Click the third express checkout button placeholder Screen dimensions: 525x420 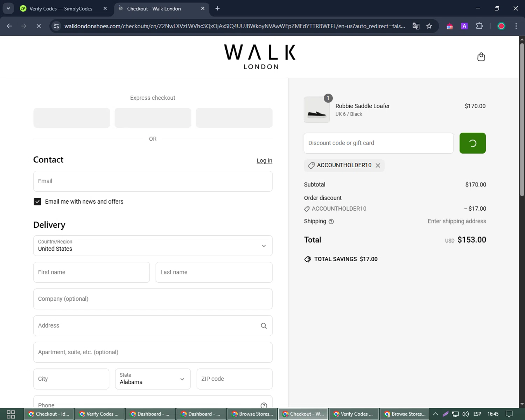click(x=234, y=118)
